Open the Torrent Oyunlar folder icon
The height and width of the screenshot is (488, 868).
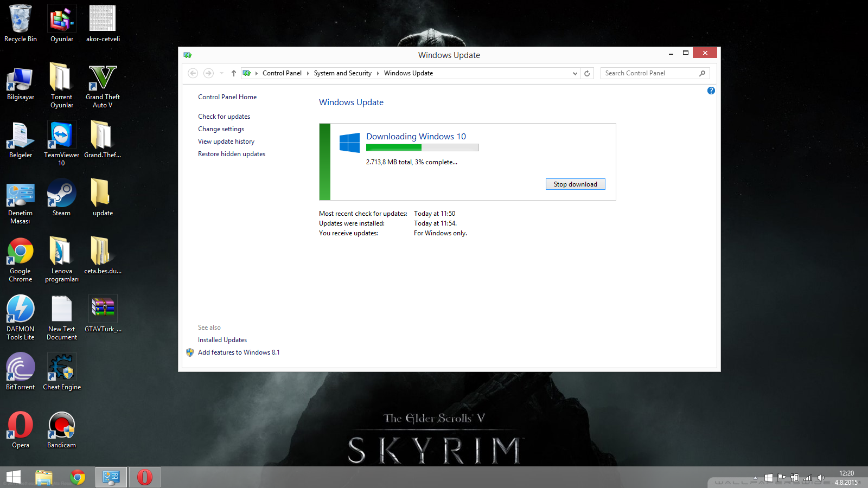click(62, 85)
